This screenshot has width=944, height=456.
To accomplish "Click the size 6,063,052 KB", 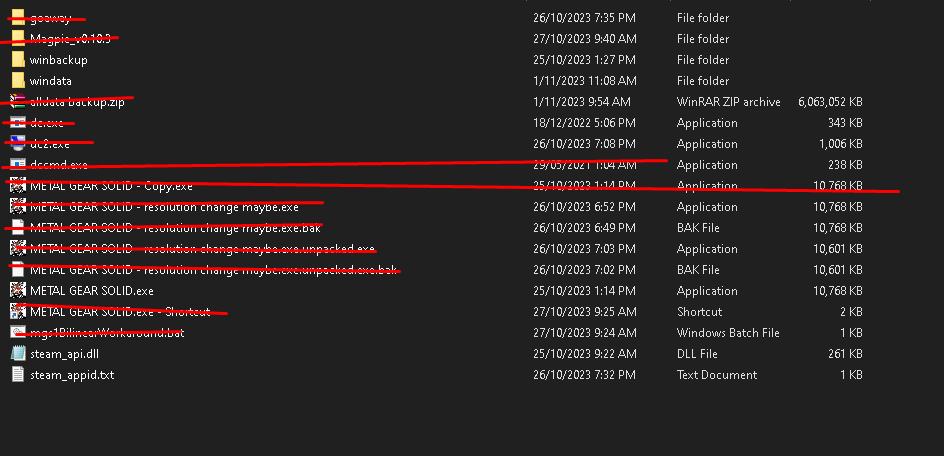I will 830,102.
